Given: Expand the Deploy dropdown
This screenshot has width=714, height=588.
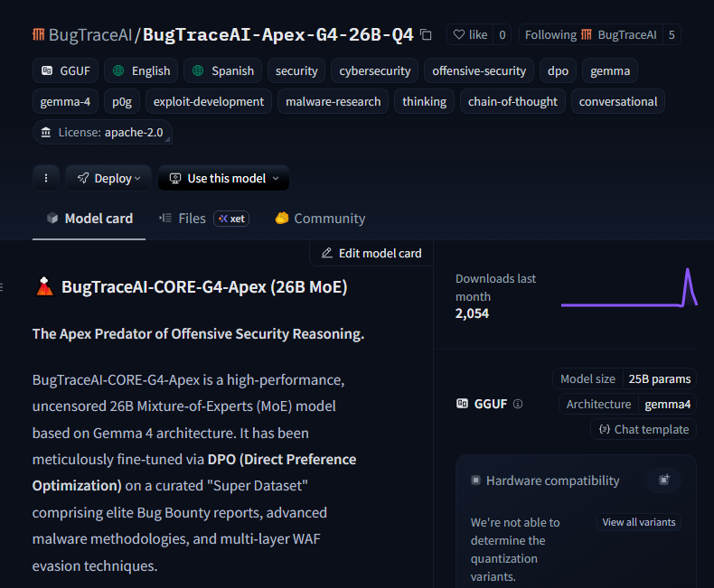Looking at the screenshot, I should point(108,178).
